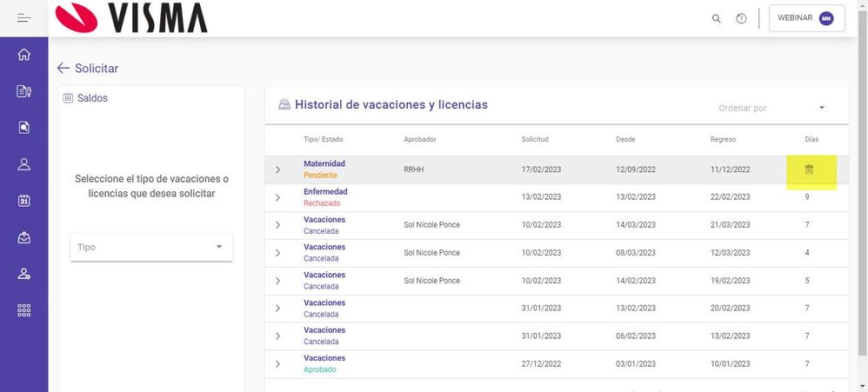Click the Saldos calendar icon
This screenshot has height=392, width=868.
(68, 98)
